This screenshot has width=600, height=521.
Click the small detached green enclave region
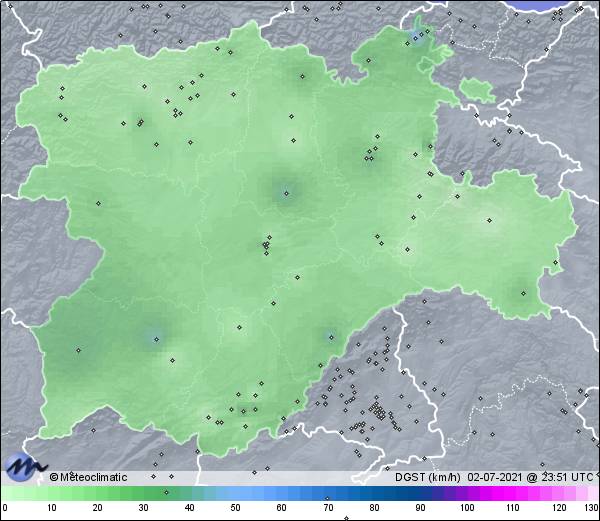coord(477,90)
